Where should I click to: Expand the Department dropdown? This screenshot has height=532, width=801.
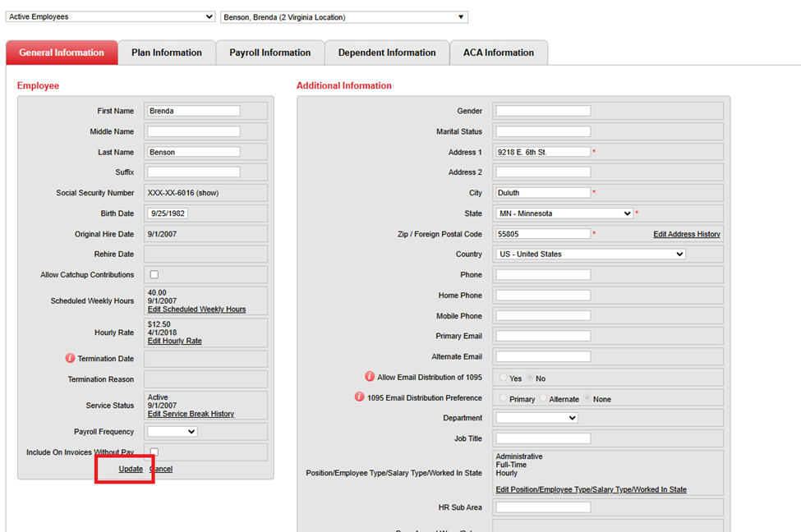(x=537, y=418)
